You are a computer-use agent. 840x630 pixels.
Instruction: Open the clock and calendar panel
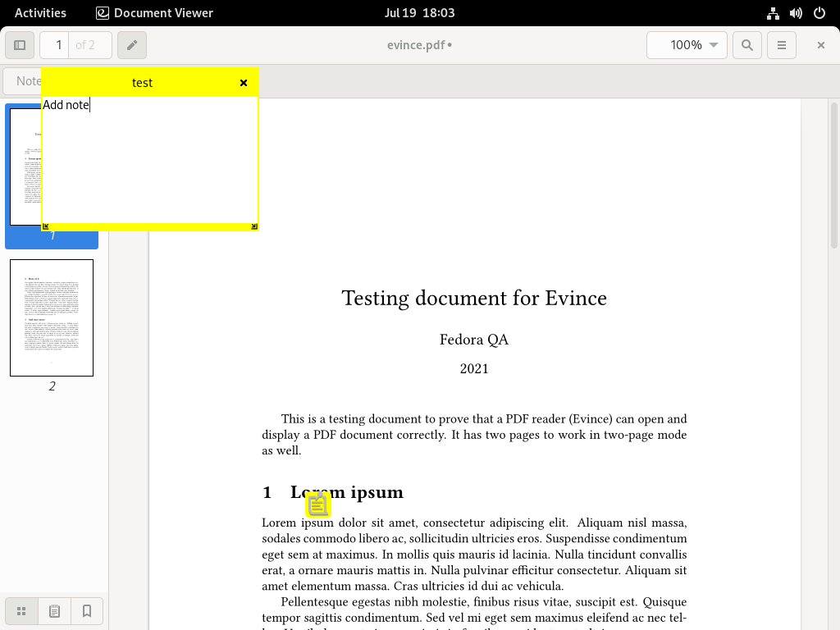pyautogui.click(x=419, y=13)
